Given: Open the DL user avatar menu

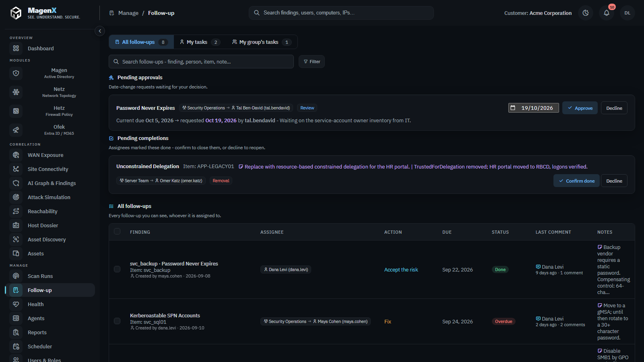Looking at the screenshot, I should pos(627,13).
